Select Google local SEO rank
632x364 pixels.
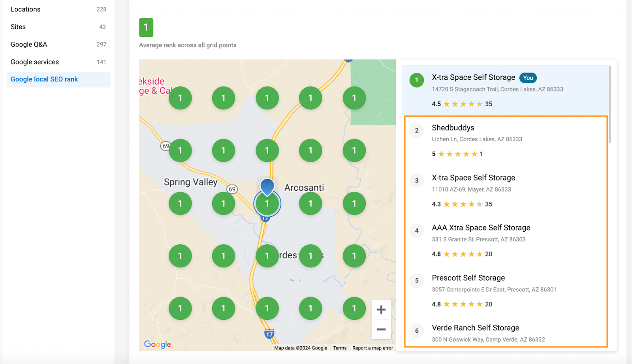(58, 79)
